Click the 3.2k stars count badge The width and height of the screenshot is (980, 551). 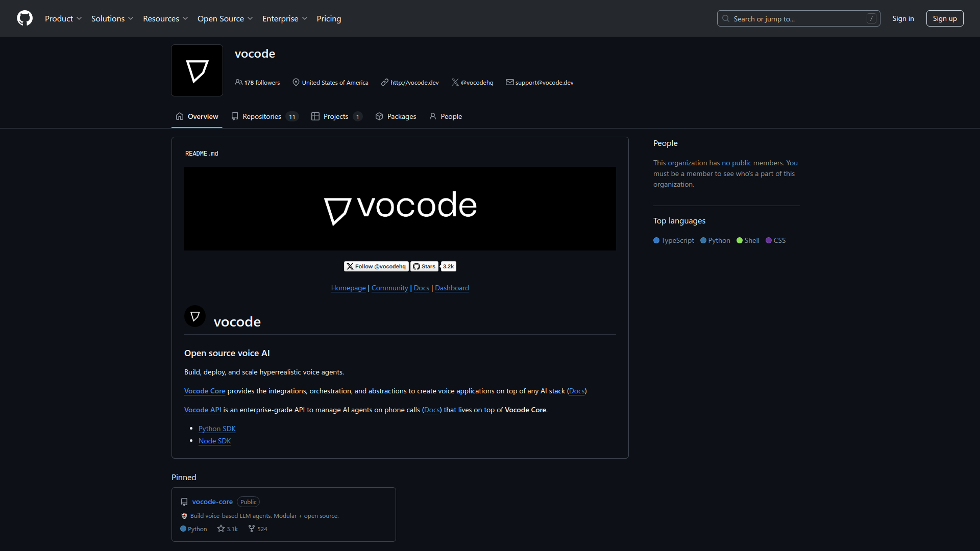(x=448, y=266)
